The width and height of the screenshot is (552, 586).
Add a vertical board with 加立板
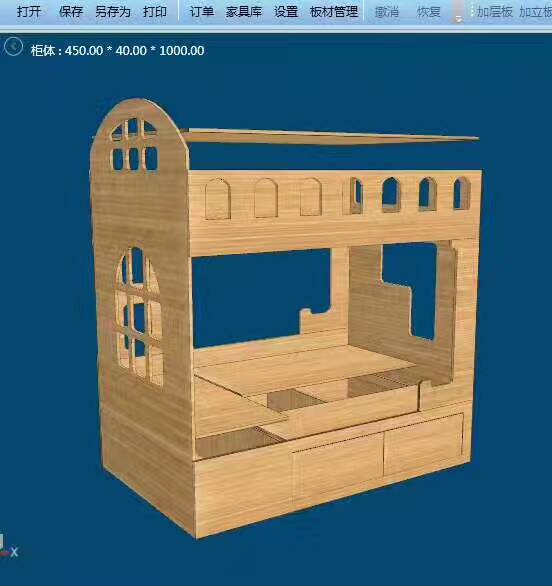pos(535,12)
